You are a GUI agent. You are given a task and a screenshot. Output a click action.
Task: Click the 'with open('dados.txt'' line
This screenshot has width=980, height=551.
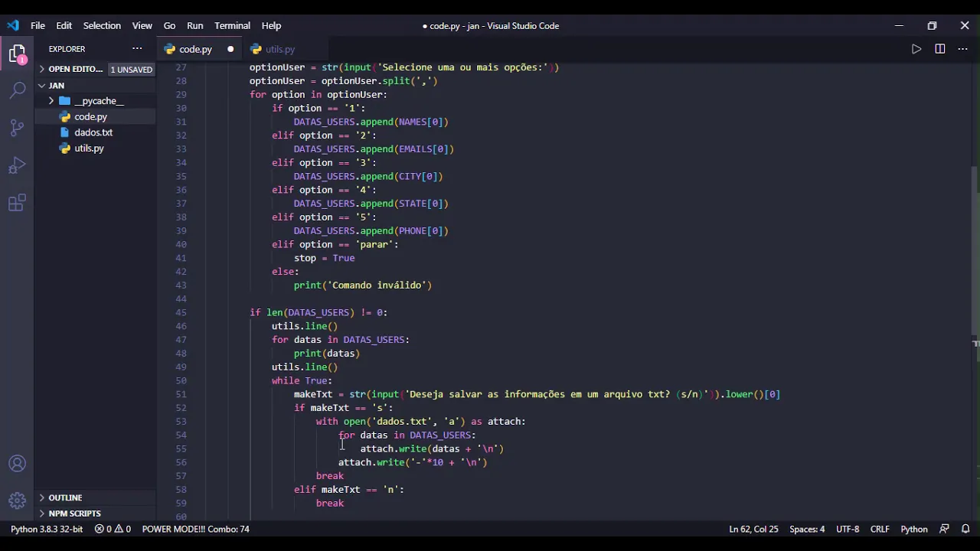click(x=421, y=421)
